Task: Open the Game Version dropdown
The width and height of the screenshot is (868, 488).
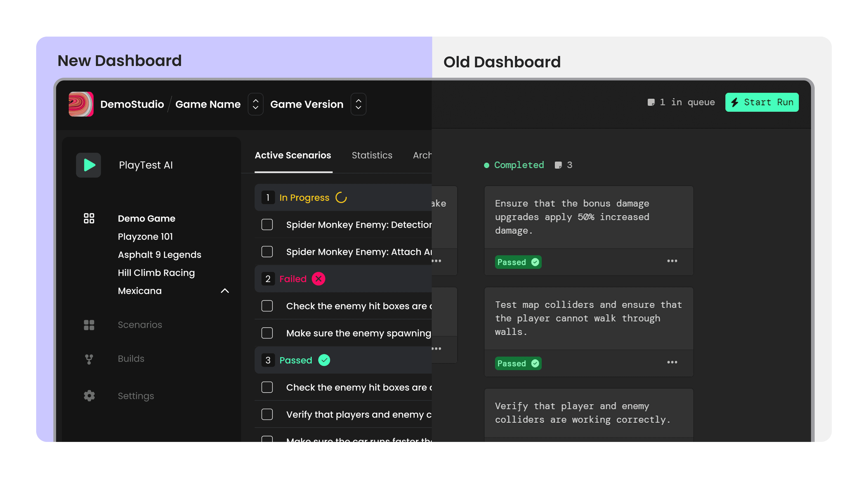Action: (358, 104)
